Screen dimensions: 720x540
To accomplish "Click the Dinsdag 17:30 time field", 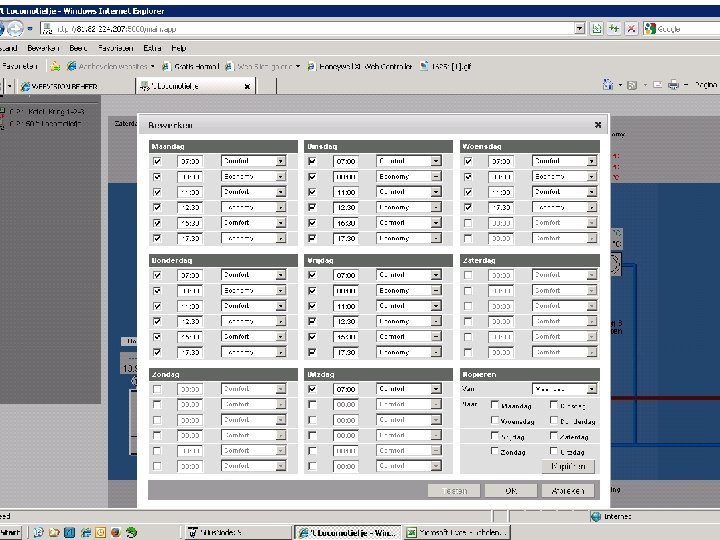I will [x=345, y=238].
